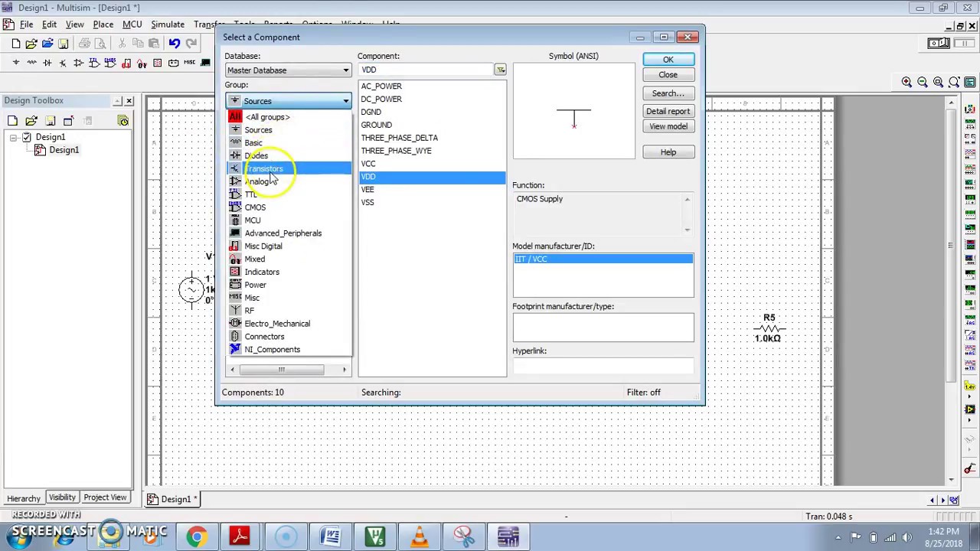The width and height of the screenshot is (980, 551).
Task: Click the New design toolbar icon
Action: click(x=16, y=44)
